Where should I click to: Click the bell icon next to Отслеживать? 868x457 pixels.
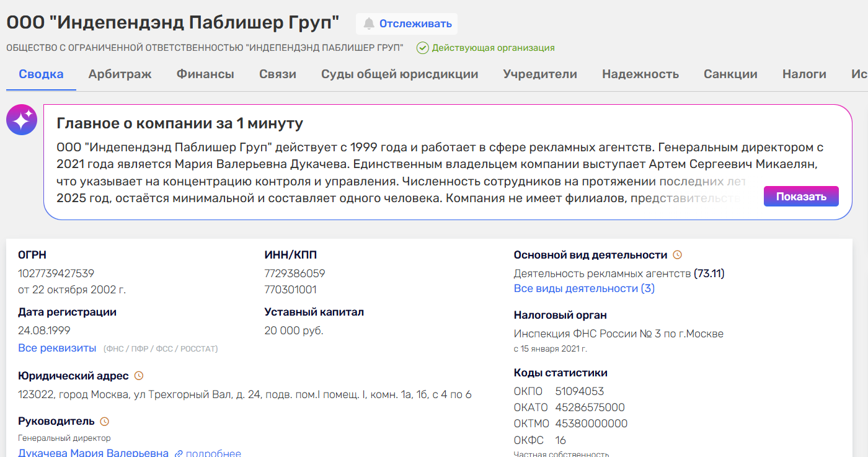(x=369, y=24)
